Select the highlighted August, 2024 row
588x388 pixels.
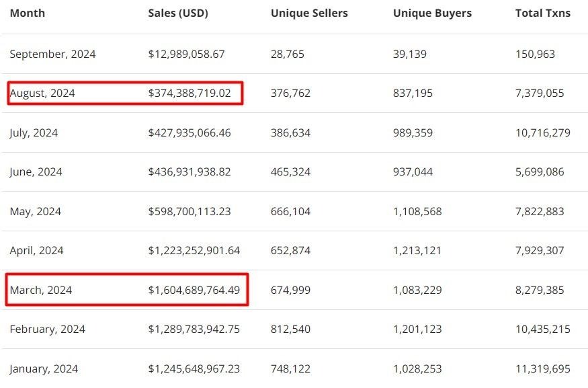[x=125, y=93]
